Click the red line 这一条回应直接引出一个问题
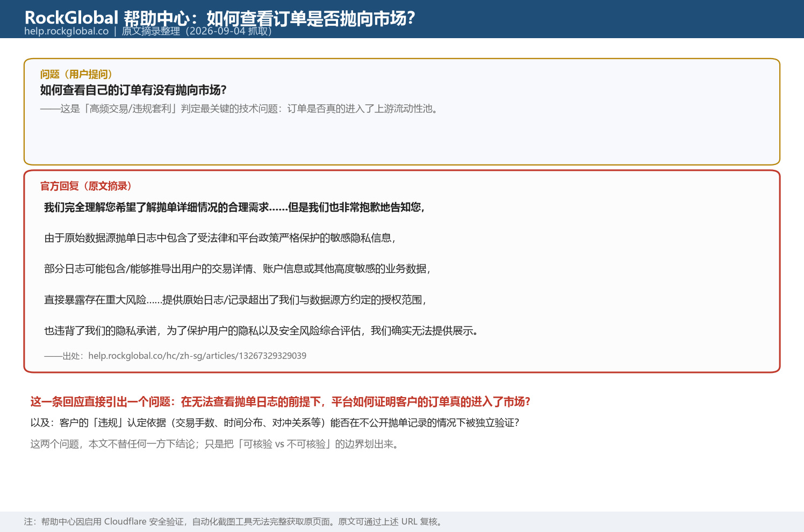 [281, 402]
